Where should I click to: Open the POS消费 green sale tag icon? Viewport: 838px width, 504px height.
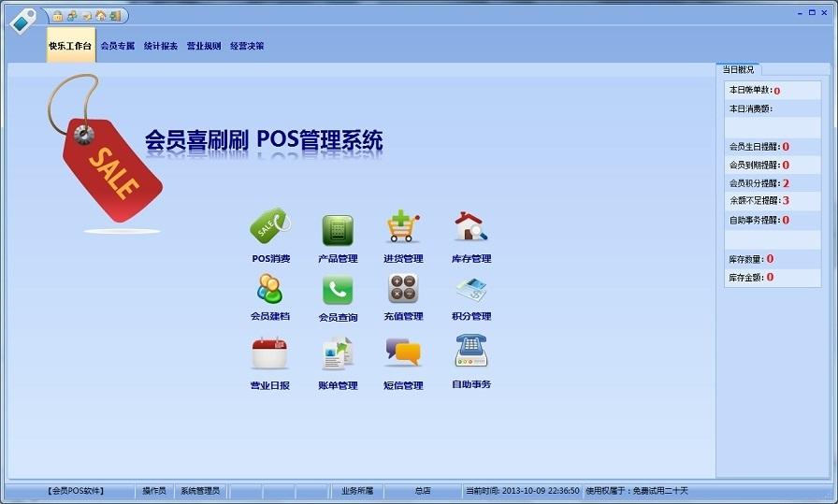point(270,226)
